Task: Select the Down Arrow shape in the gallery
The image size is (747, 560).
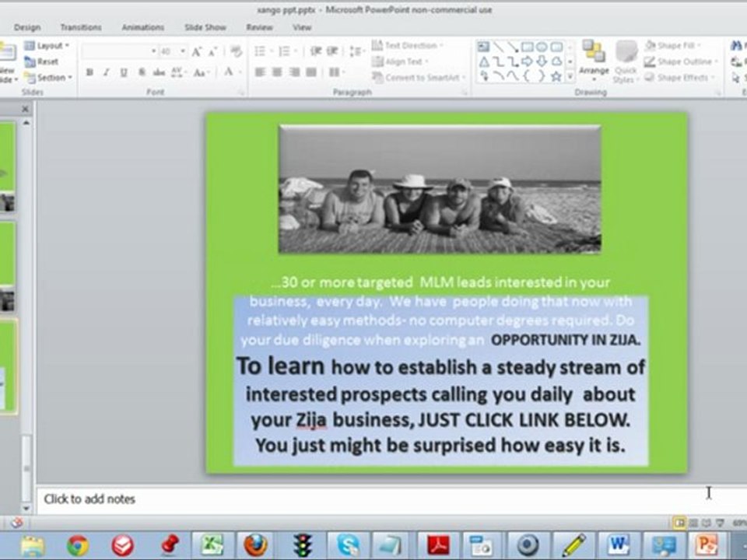Action: 542,61
